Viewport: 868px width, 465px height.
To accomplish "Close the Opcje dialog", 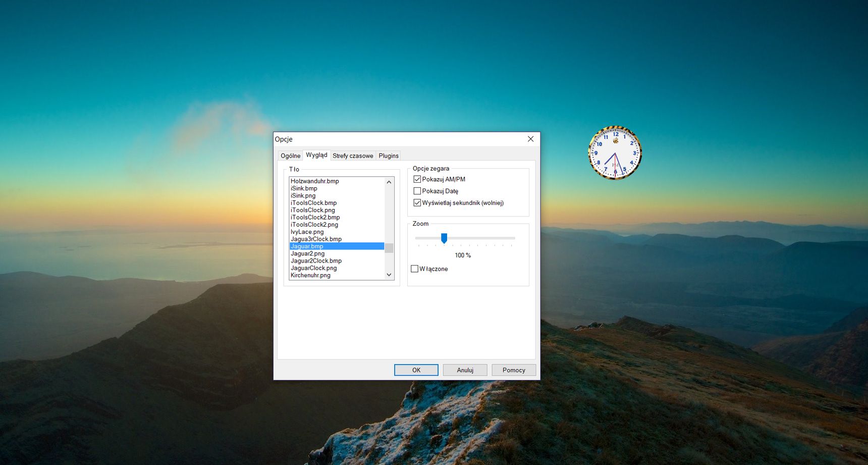I will 531,139.
